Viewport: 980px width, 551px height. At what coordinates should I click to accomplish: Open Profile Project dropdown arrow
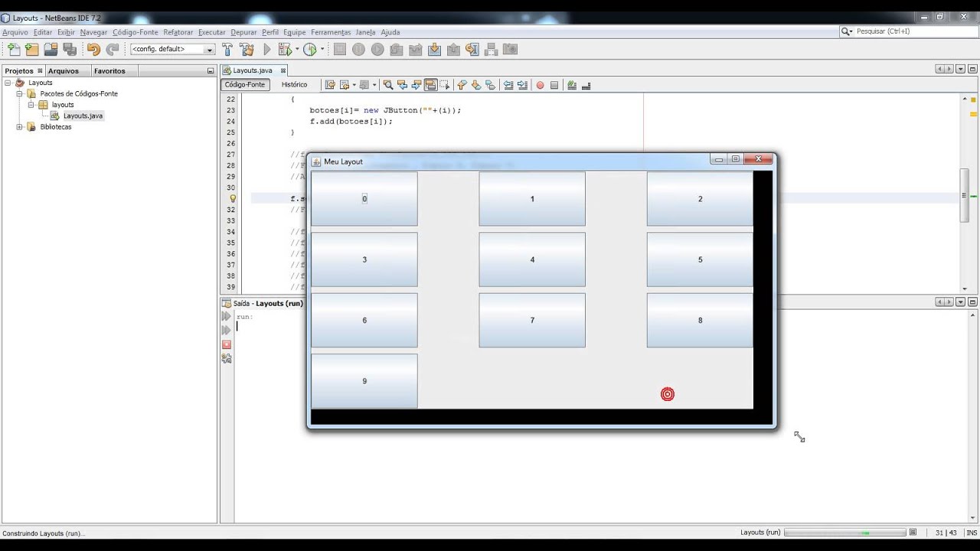[322, 49]
